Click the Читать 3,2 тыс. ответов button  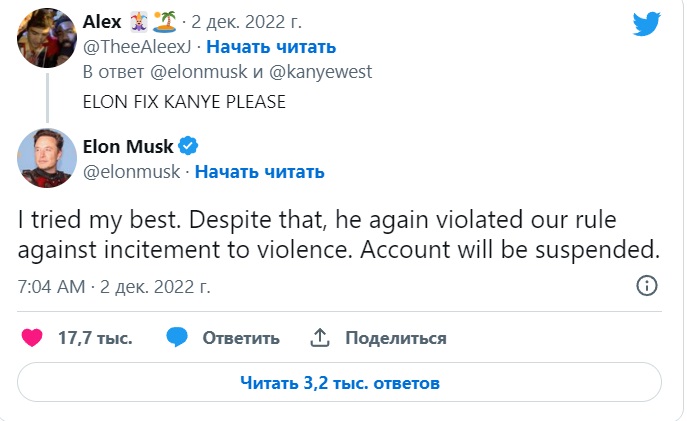click(340, 383)
